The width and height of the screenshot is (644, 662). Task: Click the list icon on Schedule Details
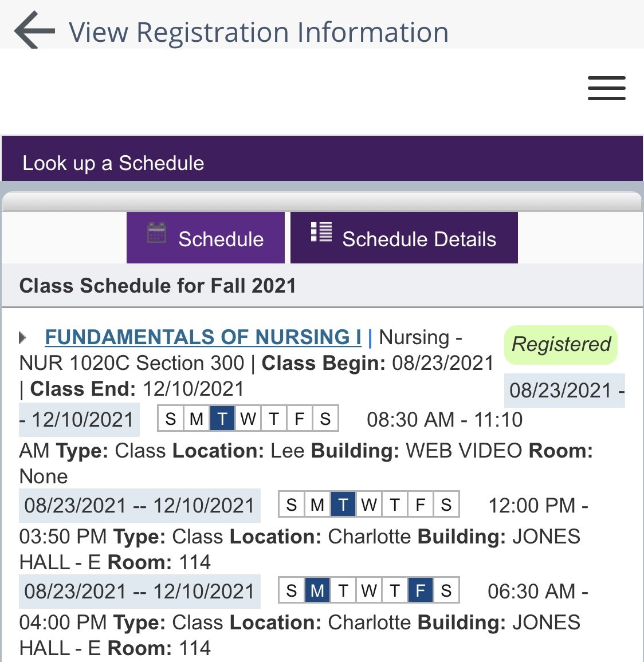click(x=321, y=232)
